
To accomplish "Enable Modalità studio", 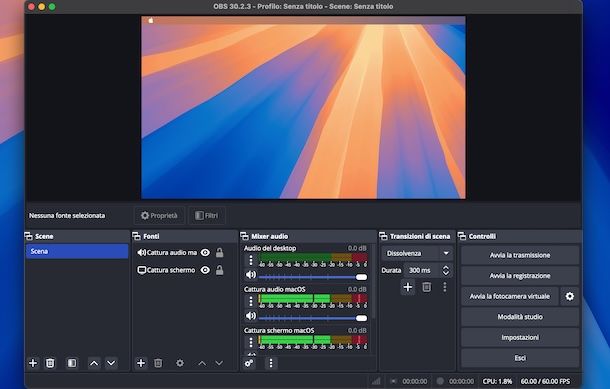I will coord(520,317).
